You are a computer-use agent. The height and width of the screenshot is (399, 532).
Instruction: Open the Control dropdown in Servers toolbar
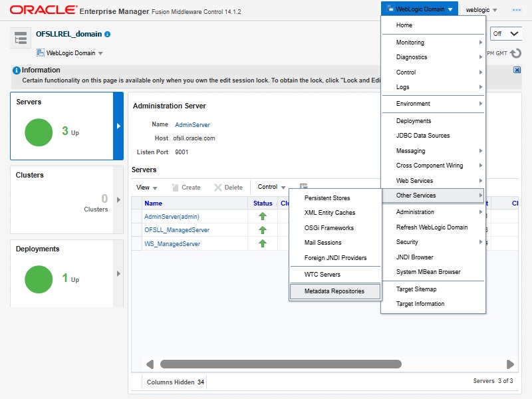(271, 188)
